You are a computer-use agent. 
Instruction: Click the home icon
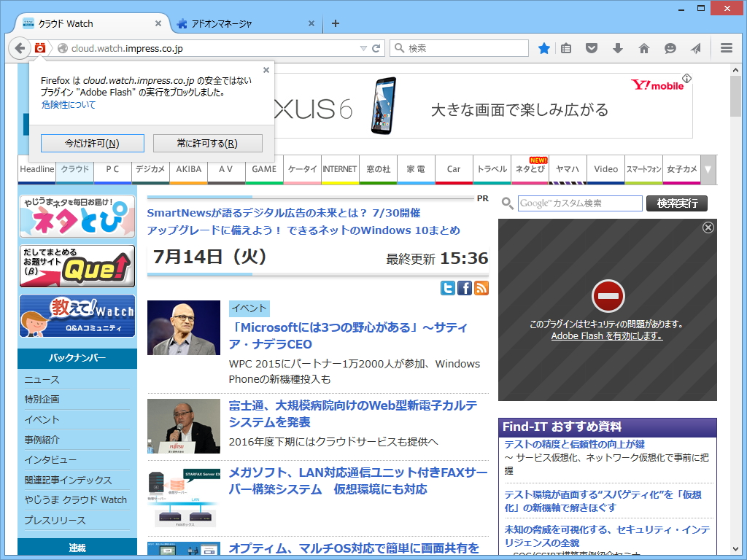click(644, 48)
